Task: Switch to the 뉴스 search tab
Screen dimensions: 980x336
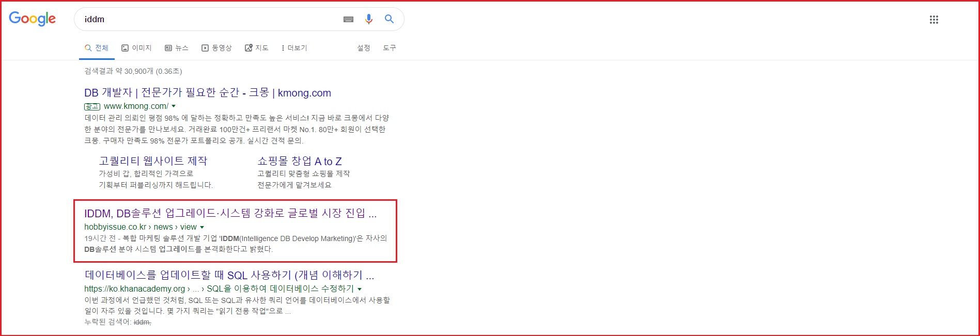Action: (x=176, y=48)
